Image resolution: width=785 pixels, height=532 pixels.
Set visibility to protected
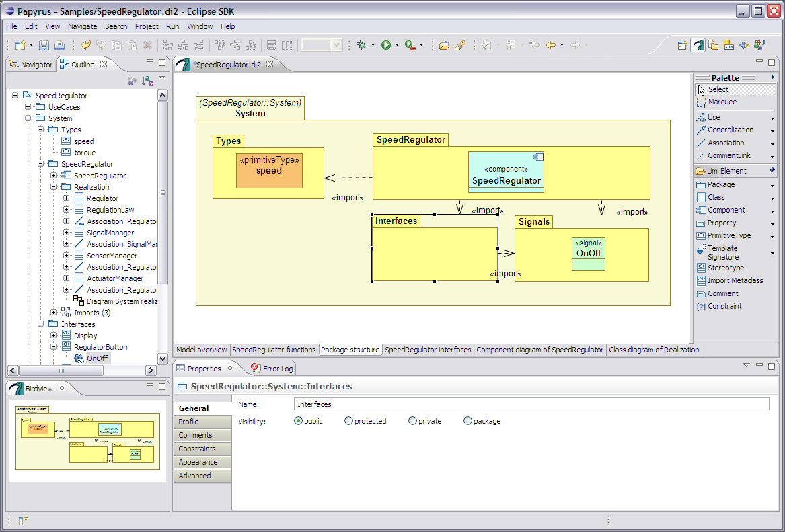click(348, 421)
